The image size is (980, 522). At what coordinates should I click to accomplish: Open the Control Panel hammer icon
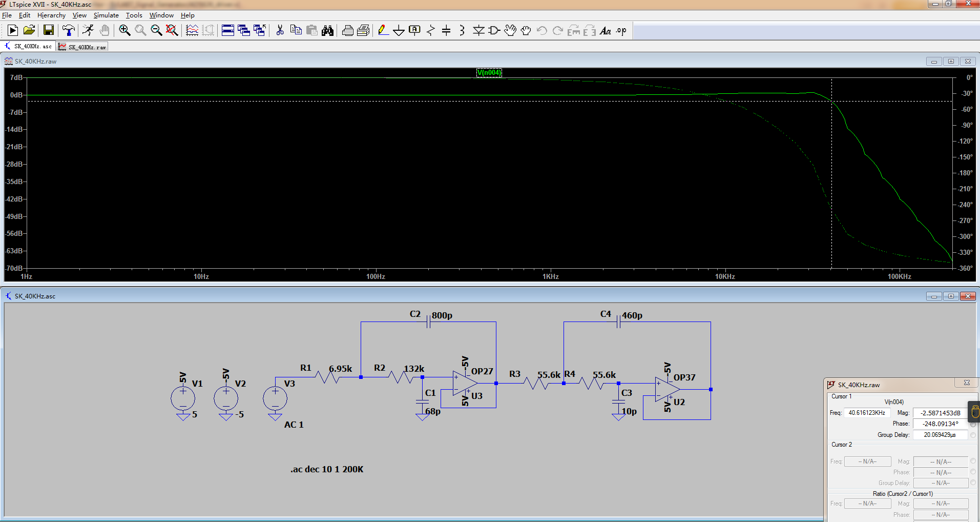point(68,31)
